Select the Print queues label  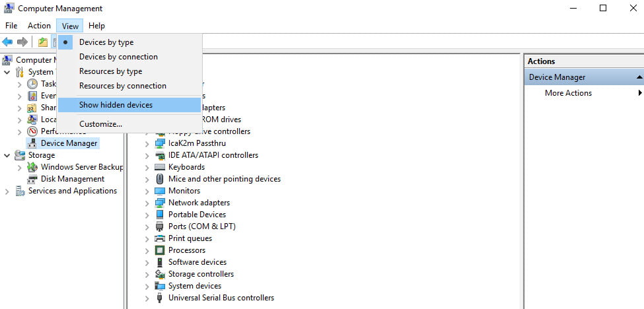[190, 238]
